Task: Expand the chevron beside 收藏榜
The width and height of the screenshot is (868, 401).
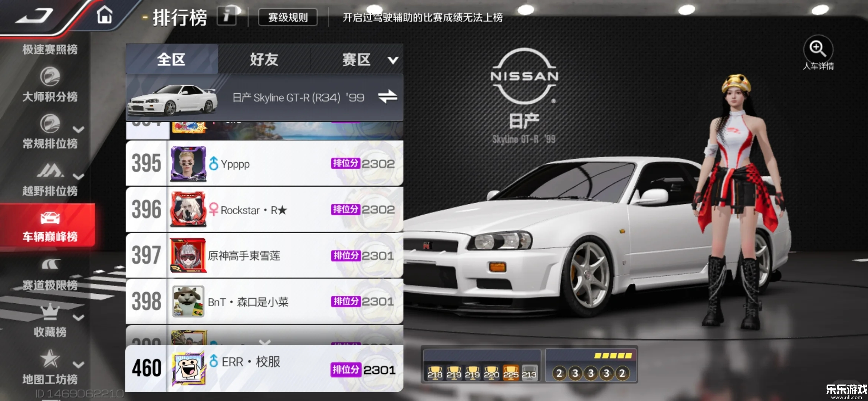Action: [x=79, y=317]
